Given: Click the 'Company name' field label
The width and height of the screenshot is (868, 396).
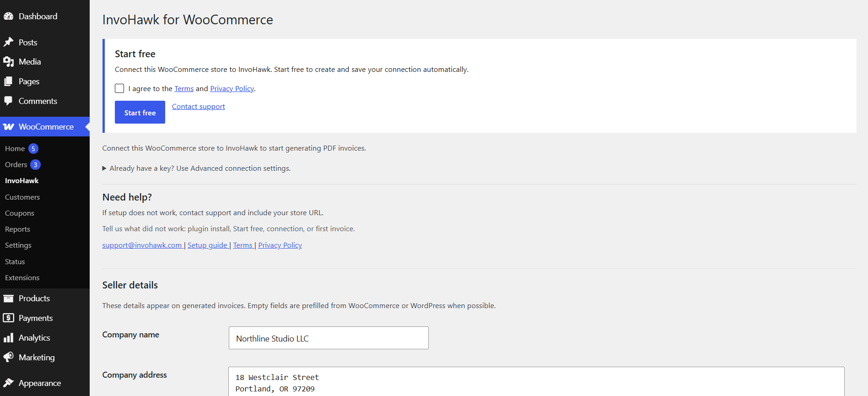Looking at the screenshot, I should 131,335.
